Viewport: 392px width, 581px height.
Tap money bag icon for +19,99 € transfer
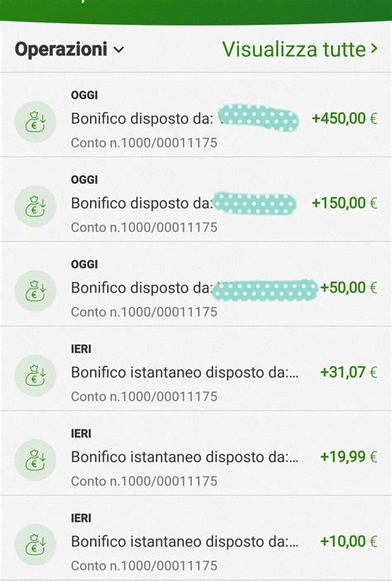[x=36, y=460]
